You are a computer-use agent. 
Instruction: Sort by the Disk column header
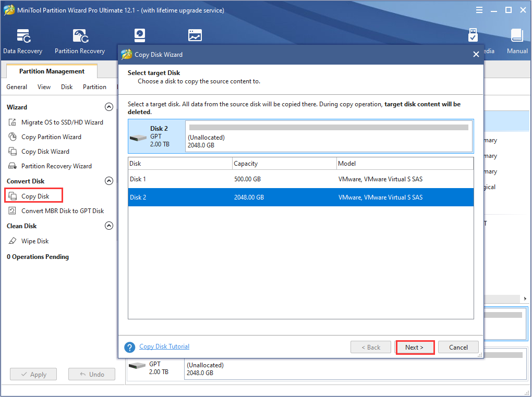pos(180,164)
